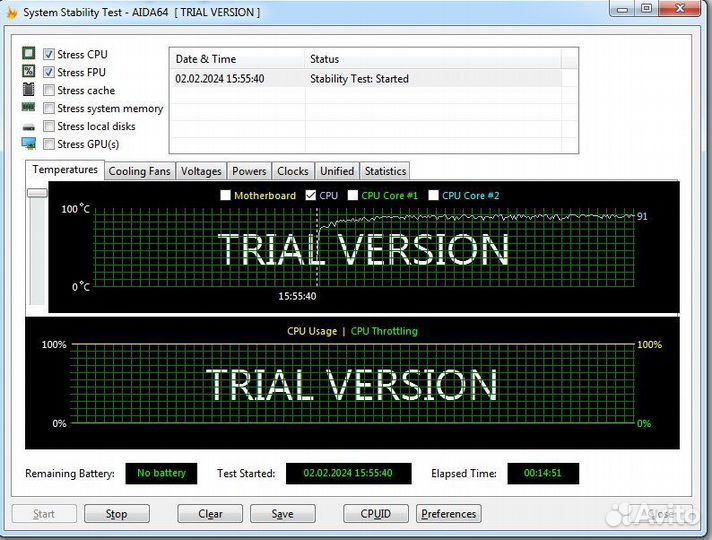Click the 15:55:40 marker under temperature graph

(x=297, y=296)
